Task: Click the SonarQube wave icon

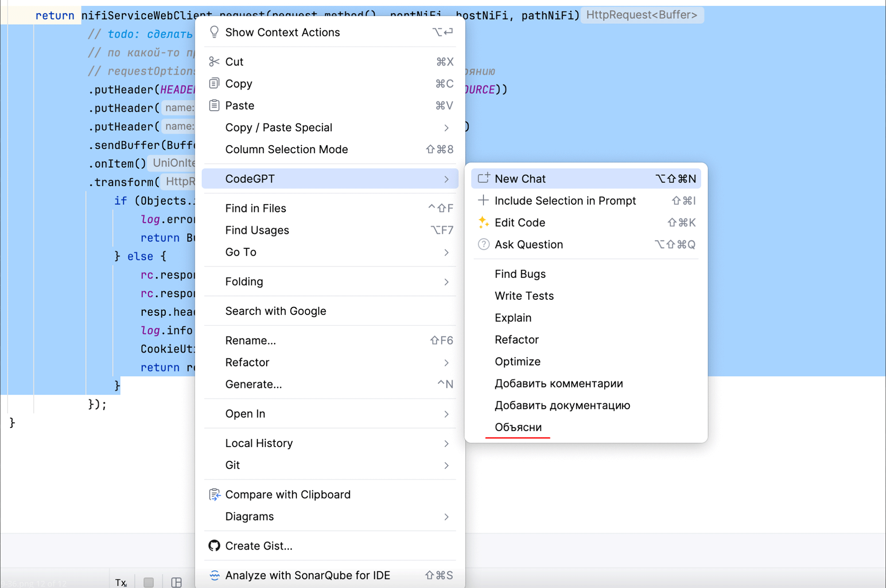Action: pyautogui.click(x=214, y=575)
